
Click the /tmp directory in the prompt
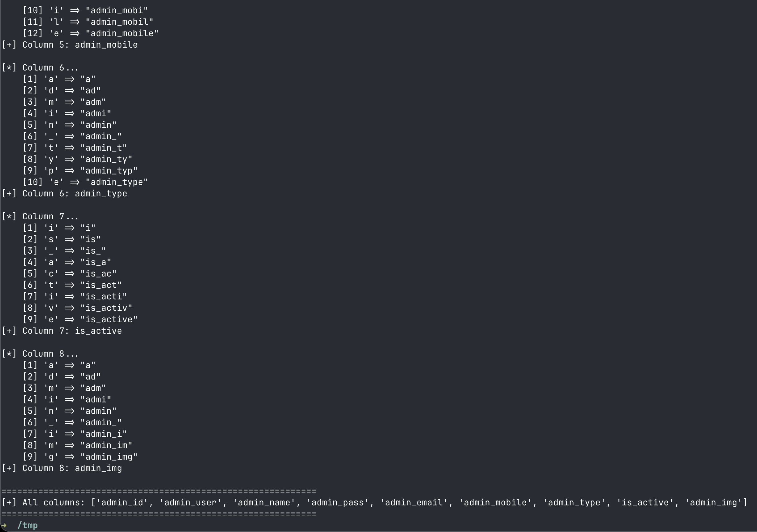(x=27, y=526)
